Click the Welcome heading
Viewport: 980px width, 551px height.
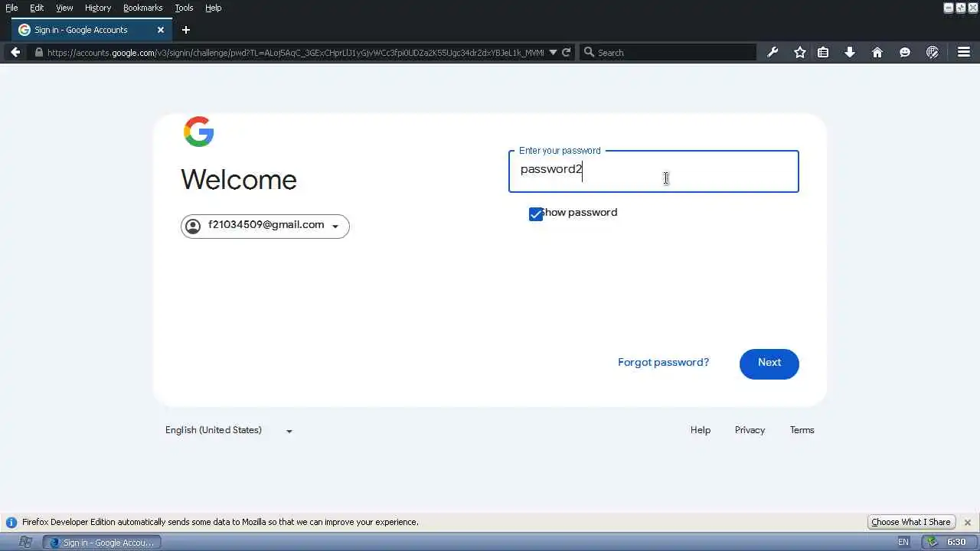point(239,180)
